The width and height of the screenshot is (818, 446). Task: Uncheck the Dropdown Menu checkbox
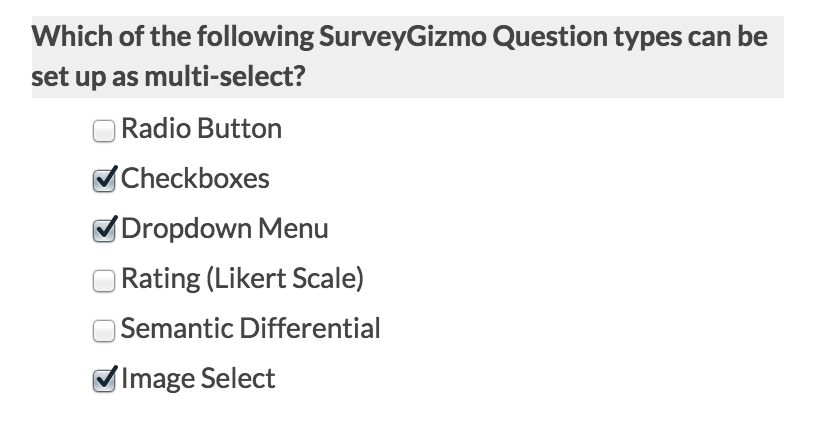(x=103, y=230)
